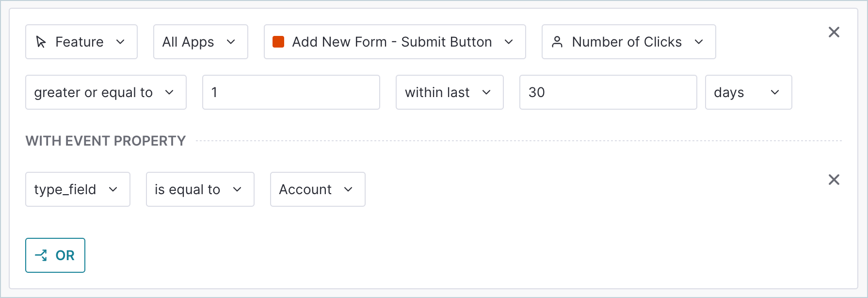Open the Account value dropdown
868x298 pixels.
[x=318, y=189]
